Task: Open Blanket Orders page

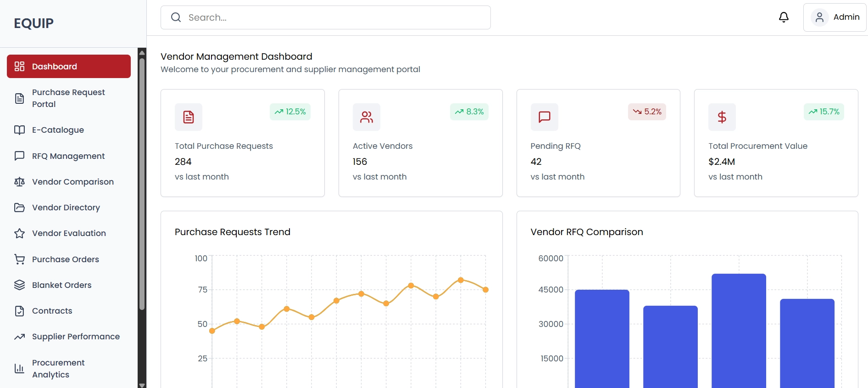Action: tap(69, 285)
